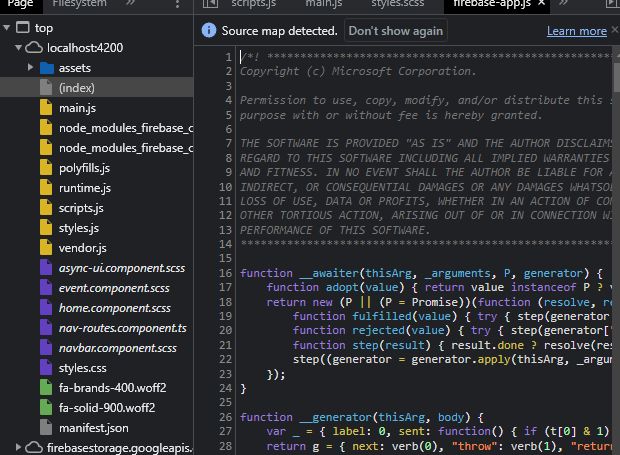
Task: Expand the assets folder arrow
Action: tap(30, 68)
